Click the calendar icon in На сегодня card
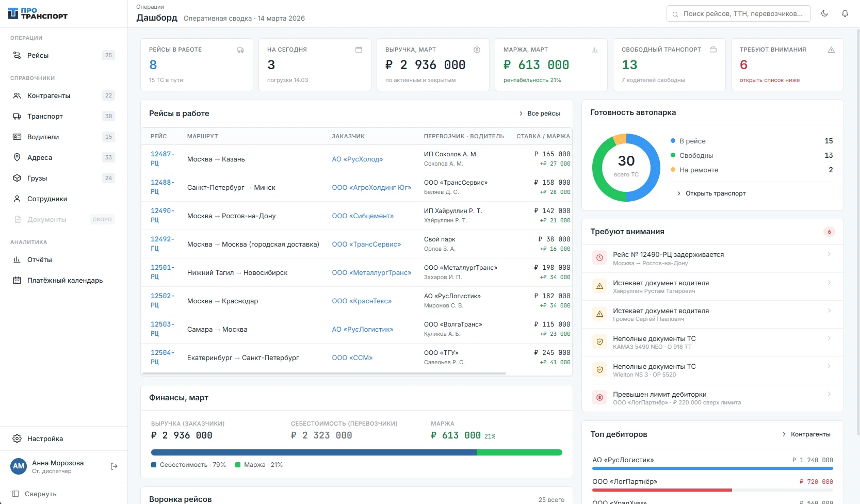860x504 pixels. point(359,50)
